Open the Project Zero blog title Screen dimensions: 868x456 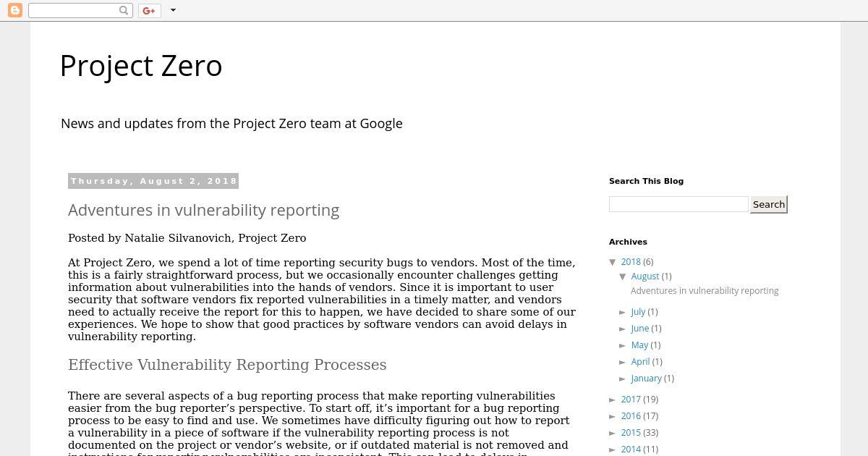click(141, 66)
